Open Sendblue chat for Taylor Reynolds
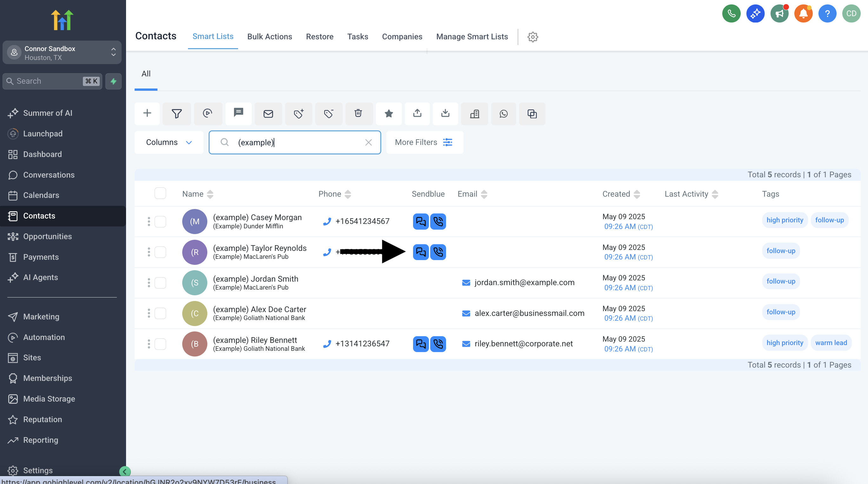The height and width of the screenshot is (484, 868). click(421, 252)
